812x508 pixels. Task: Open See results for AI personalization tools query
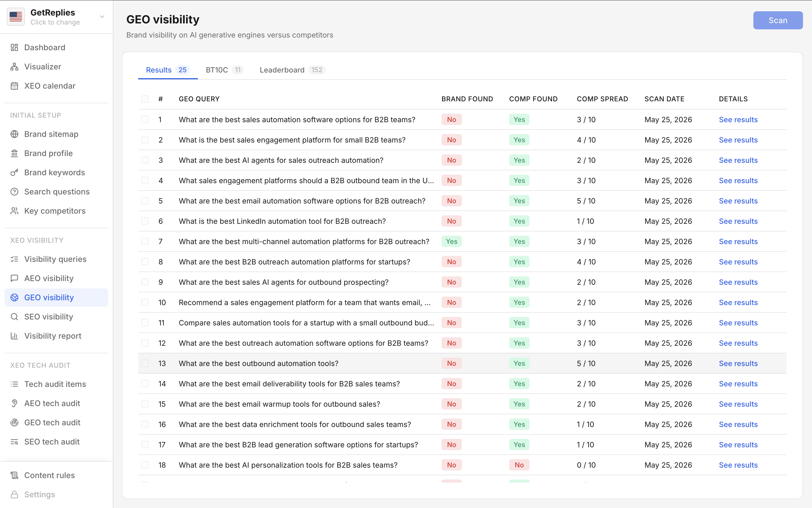click(738, 465)
